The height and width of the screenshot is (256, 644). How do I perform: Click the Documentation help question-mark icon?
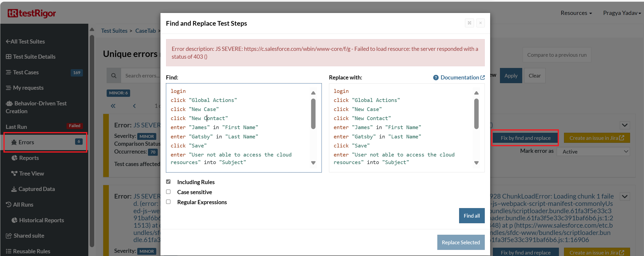pos(436,78)
